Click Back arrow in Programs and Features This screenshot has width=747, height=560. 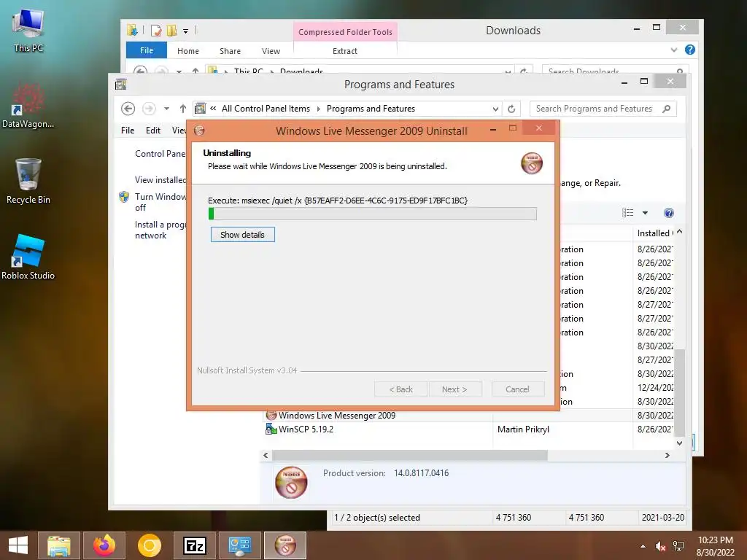pyautogui.click(x=128, y=109)
